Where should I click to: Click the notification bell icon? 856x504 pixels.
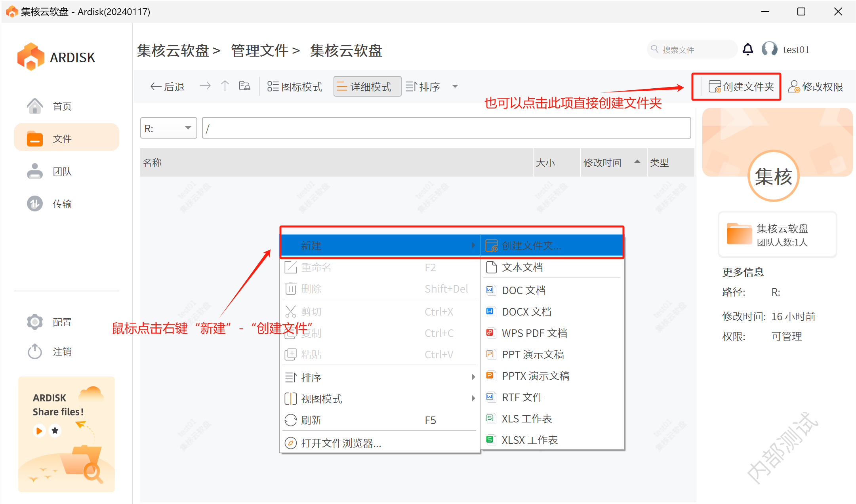coord(747,49)
